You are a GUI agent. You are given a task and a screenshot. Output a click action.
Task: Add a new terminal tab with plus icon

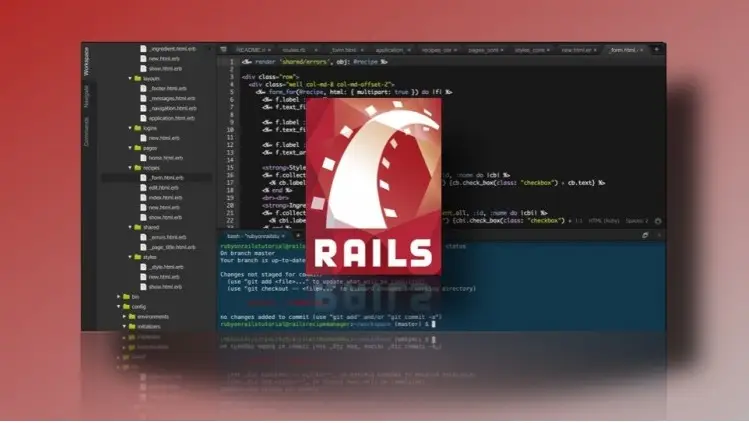click(298, 235)
